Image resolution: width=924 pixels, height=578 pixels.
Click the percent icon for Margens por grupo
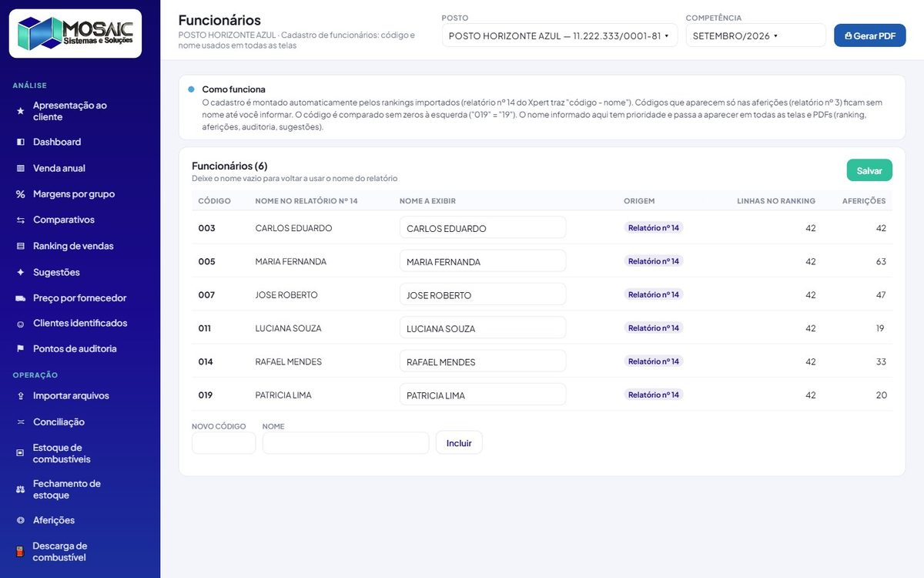click(x=21, y=194)
